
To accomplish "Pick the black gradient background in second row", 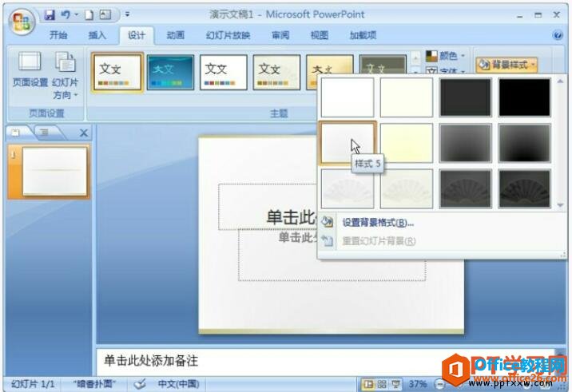I will [525, 143].
